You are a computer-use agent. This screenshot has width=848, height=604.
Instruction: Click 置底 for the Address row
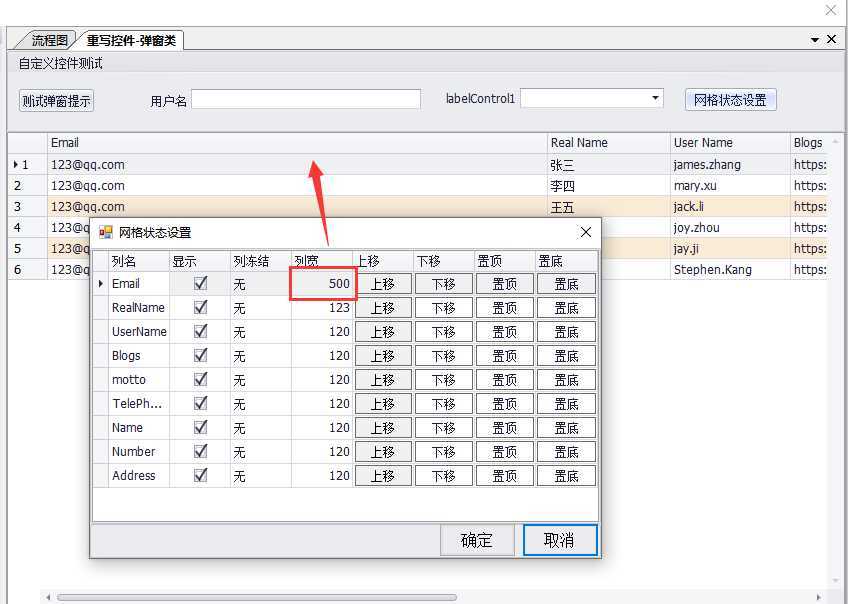click(x=566, y=476)
